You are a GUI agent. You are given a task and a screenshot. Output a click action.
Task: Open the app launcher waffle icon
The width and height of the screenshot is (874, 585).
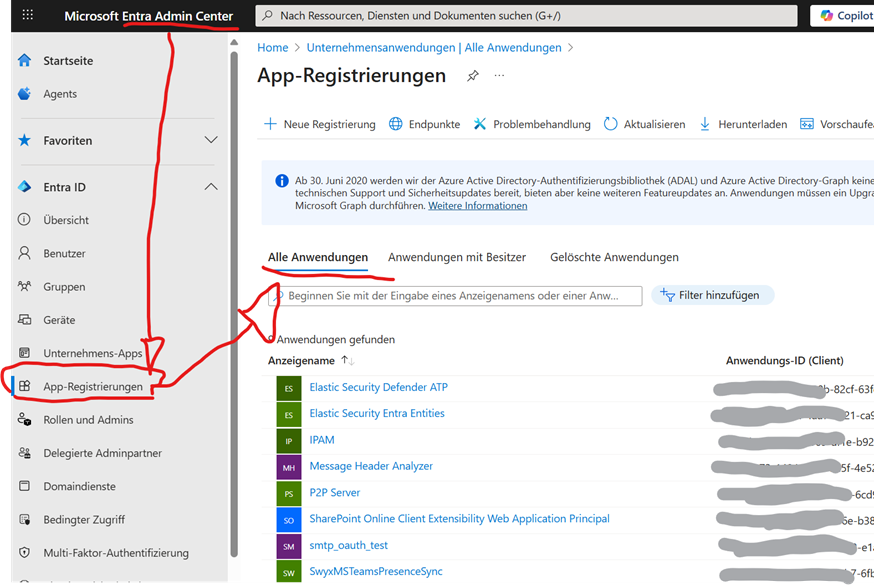pos(27,15)
